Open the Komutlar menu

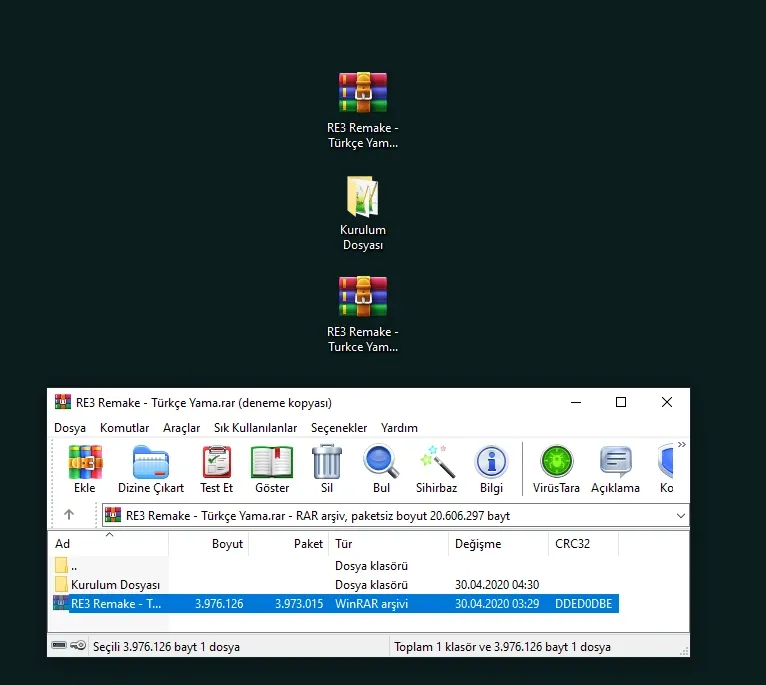point(124,427)
